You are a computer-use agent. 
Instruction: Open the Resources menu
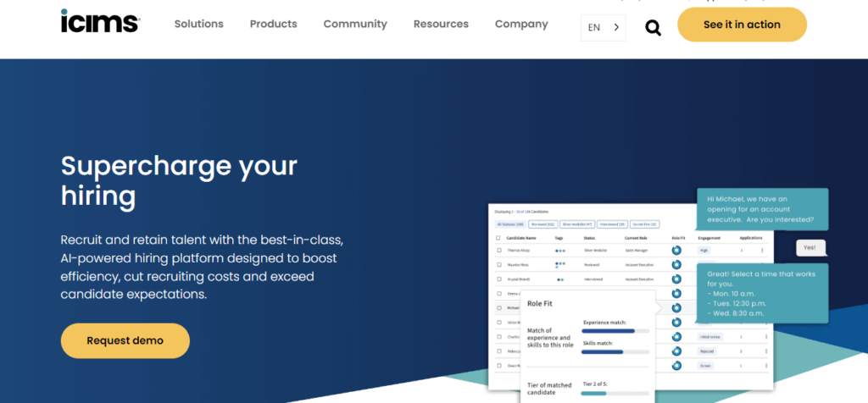(441, 24)
